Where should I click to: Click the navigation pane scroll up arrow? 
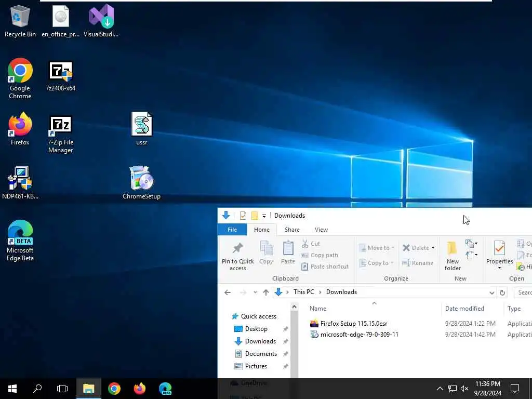click(294, 307)
